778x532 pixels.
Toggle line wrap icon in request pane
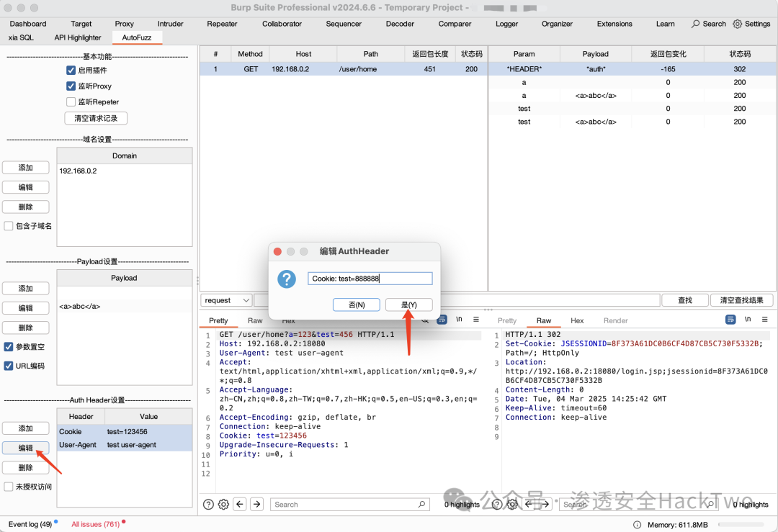[x=442, y=320]
